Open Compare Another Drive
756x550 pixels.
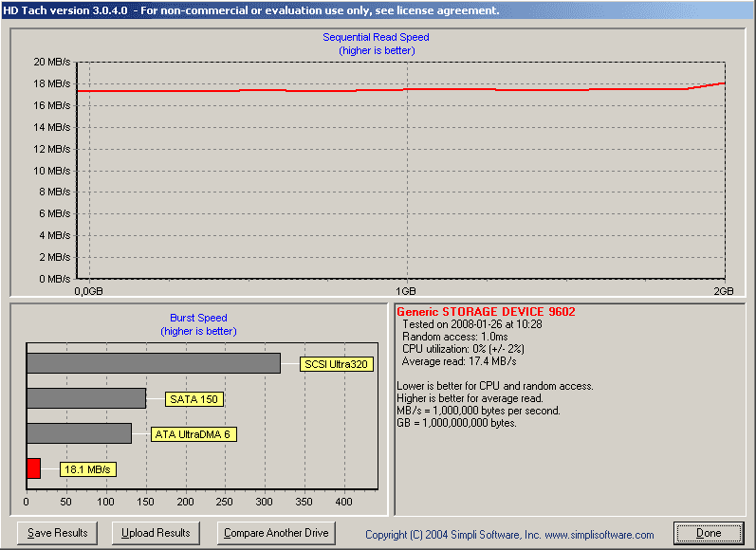[x=276, y=533]
